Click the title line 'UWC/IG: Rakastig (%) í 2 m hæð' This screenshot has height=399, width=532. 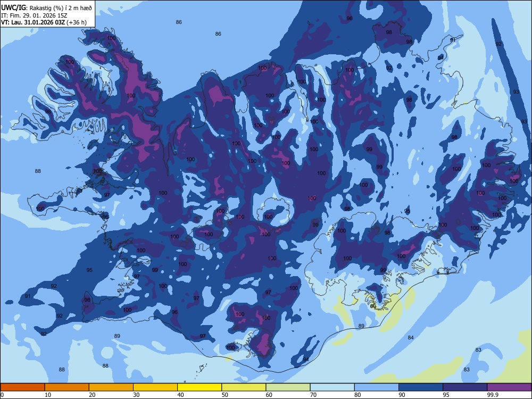click(46, 7)
